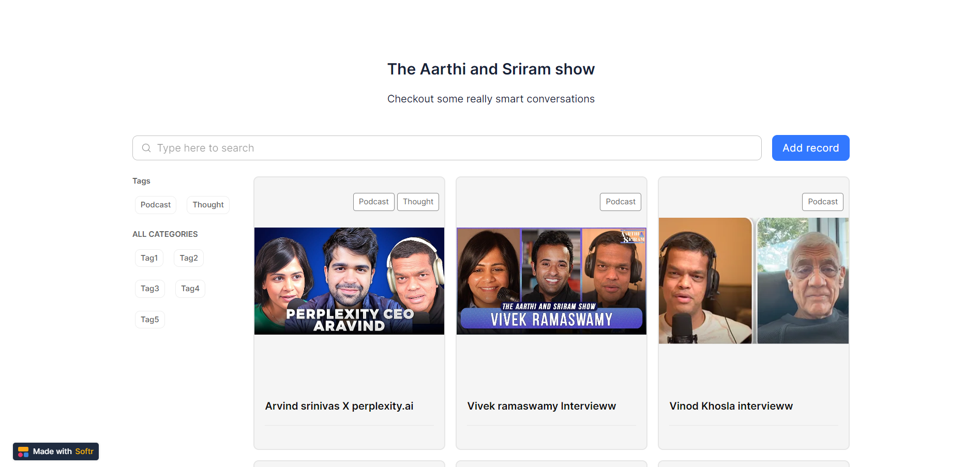Click Thought badge on Arvind srinivas card
Viewport: 980px width, 467px height.
[x=418, y=202]
